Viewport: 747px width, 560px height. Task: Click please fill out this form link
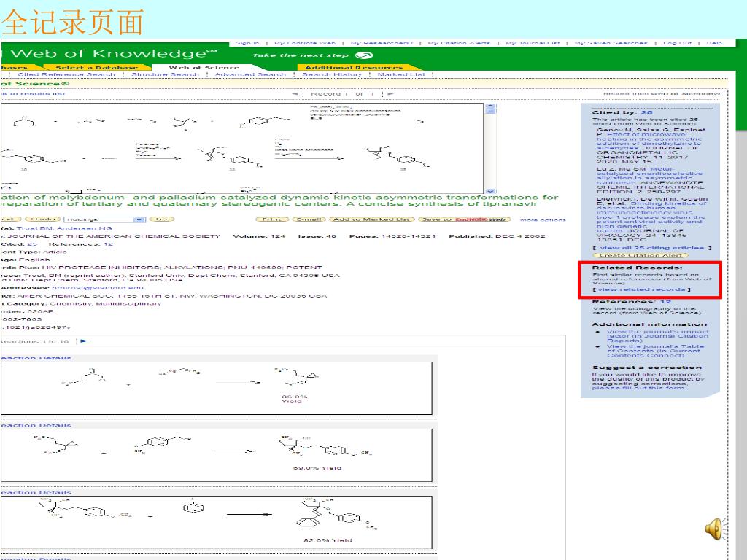638,388
